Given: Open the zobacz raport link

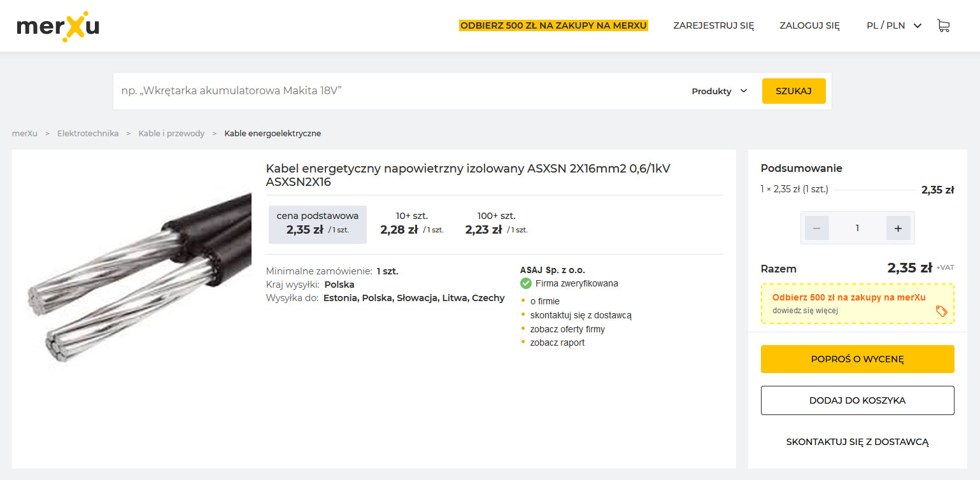Looking at the screenshot, I should pyautogui.click(x=557, y=342).
